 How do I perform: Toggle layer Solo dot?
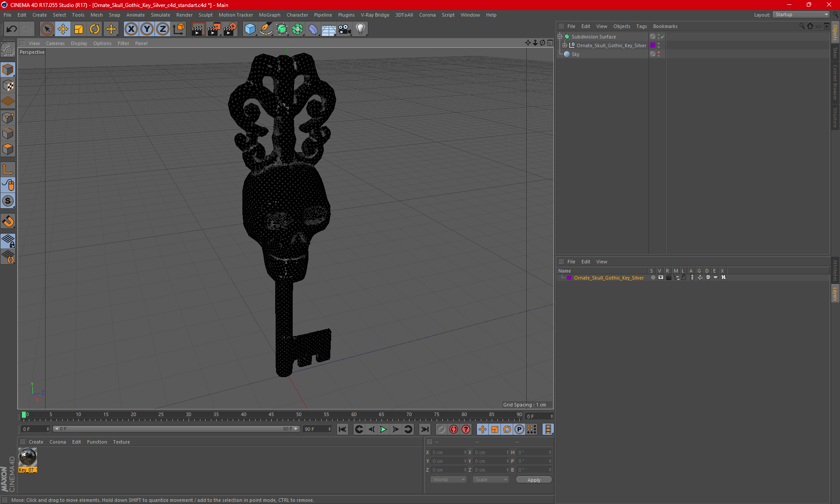click(x=653, y=277)
